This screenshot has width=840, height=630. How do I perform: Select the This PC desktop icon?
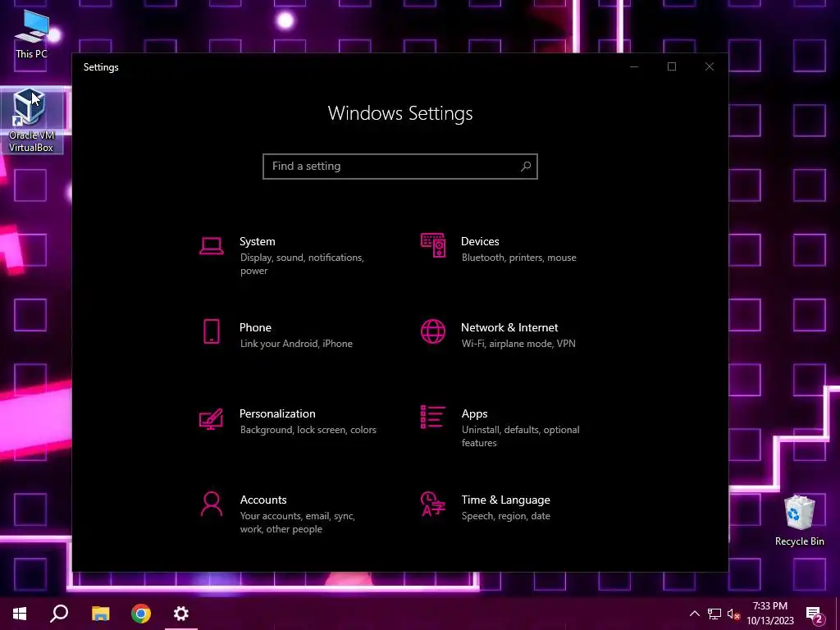point(32,34)
